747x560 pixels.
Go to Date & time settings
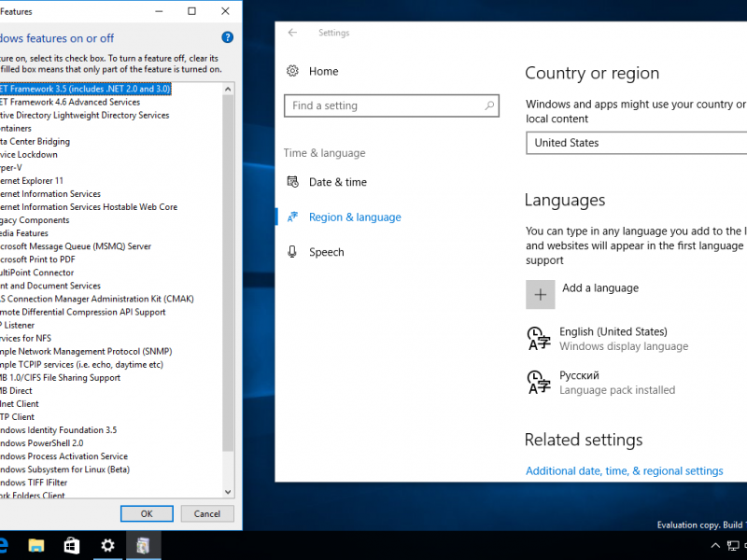pos(338,182)
